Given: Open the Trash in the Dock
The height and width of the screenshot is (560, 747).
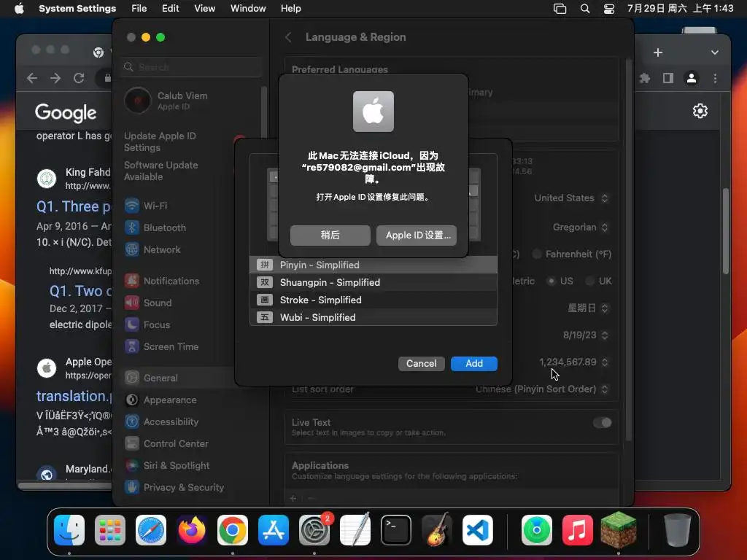Looking at the screenshot, I should point(677,530).
